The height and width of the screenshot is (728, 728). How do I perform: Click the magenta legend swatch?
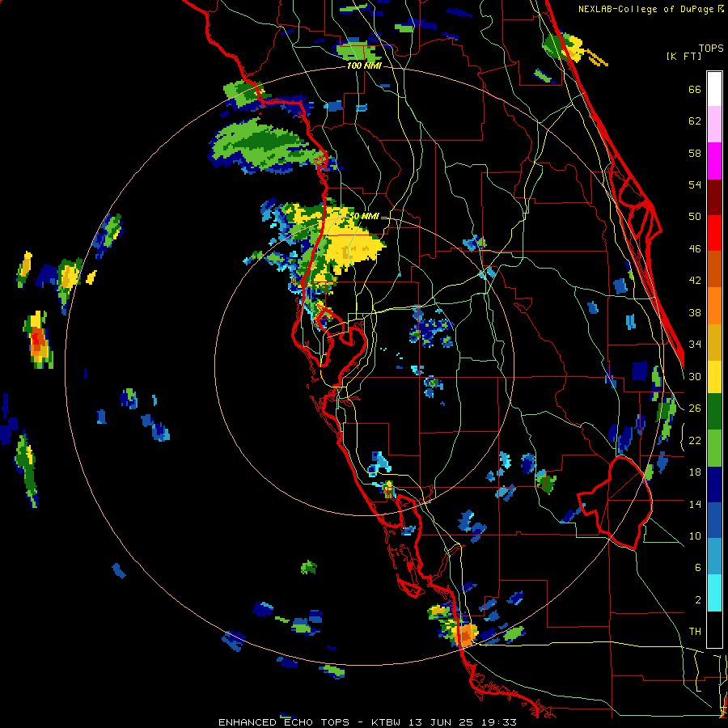coord(714,161)
